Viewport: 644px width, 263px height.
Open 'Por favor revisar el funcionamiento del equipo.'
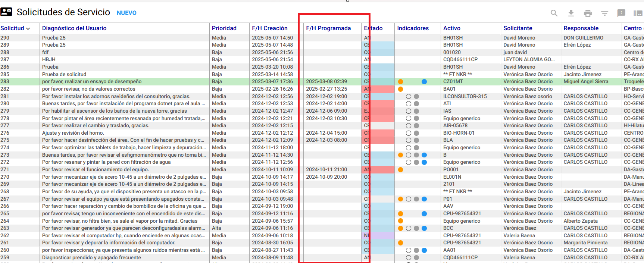96,170
